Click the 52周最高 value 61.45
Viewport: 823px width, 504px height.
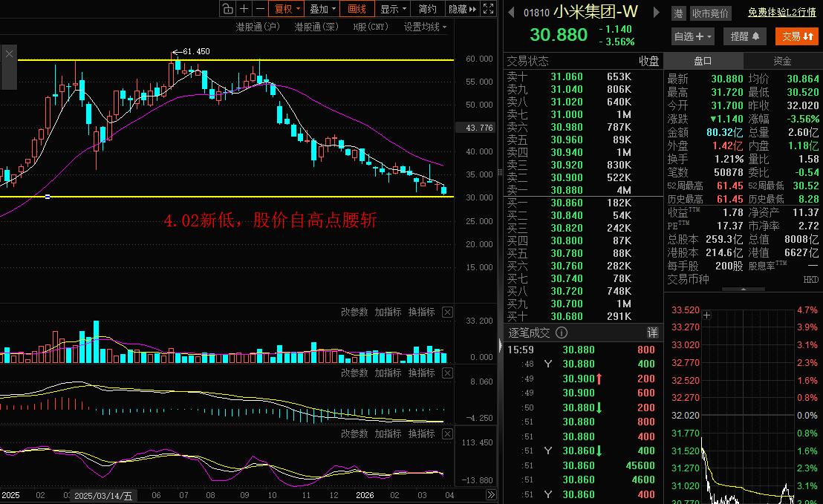[729, 186]
